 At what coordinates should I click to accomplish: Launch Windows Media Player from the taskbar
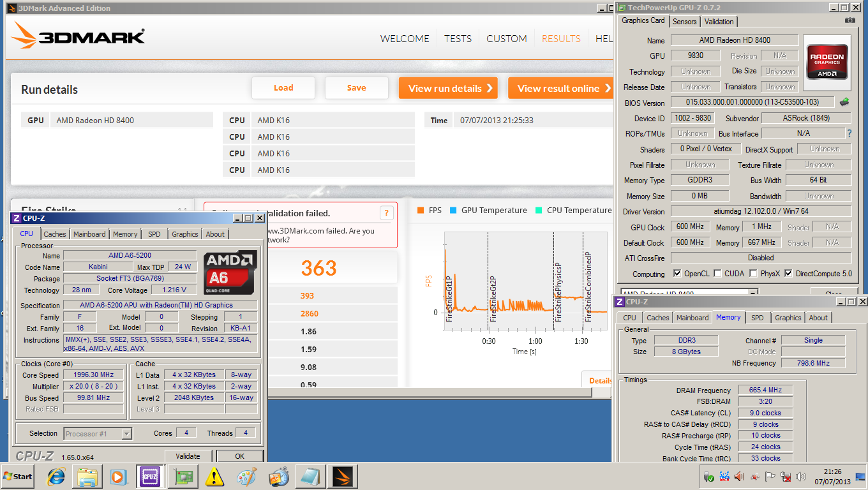(x=119, y=477)
